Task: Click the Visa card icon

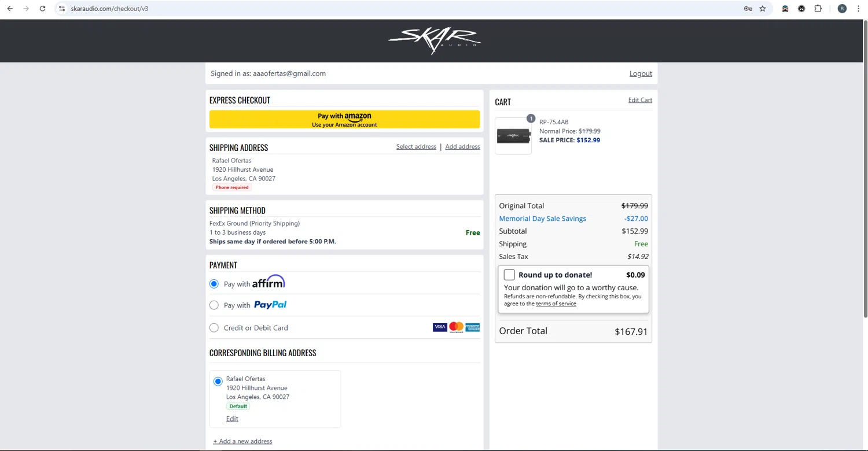Action: 440,327
